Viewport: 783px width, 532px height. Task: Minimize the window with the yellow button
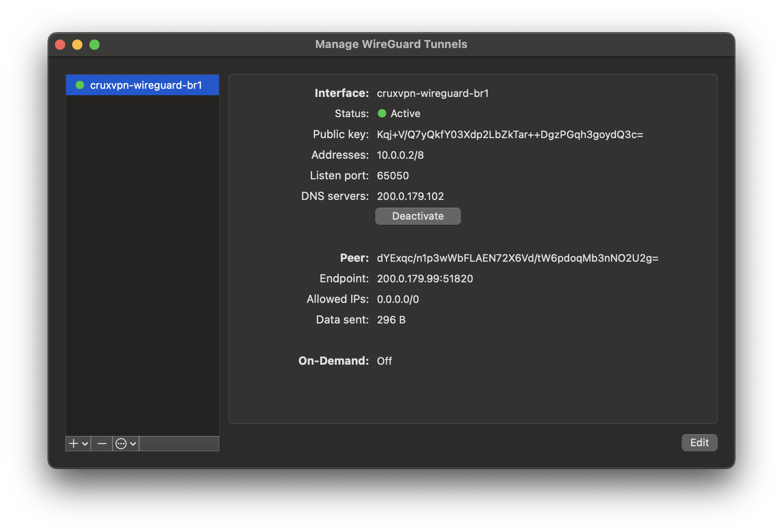coord(77,45)
